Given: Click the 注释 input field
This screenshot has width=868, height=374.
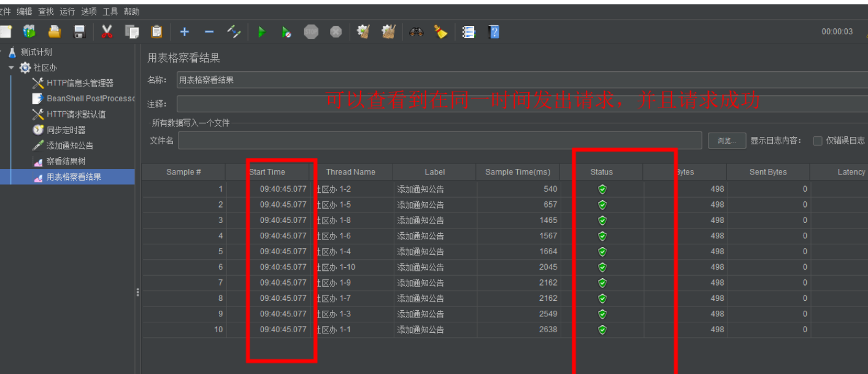Looking at the screenshot, I should click(522, 104).
